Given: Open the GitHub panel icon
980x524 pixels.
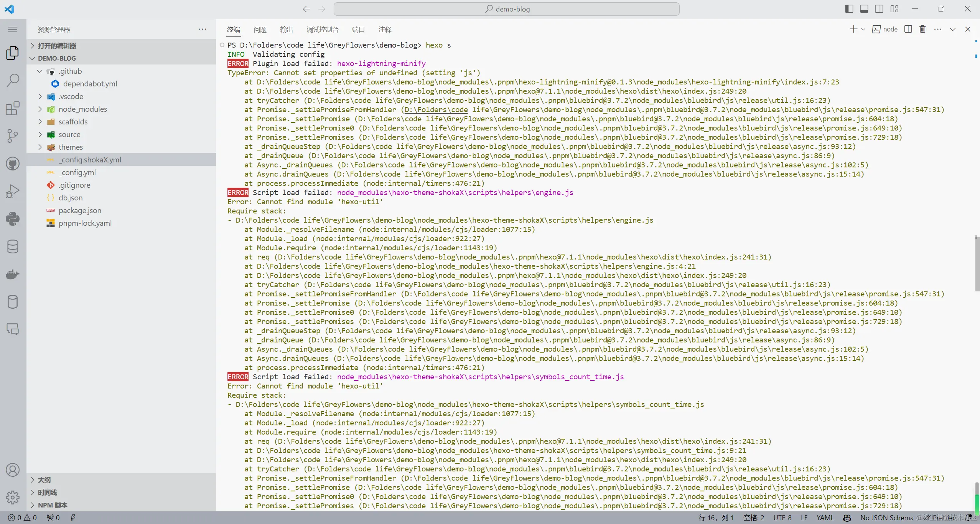Looking at the screenshot, I should [x=13, y=164].
